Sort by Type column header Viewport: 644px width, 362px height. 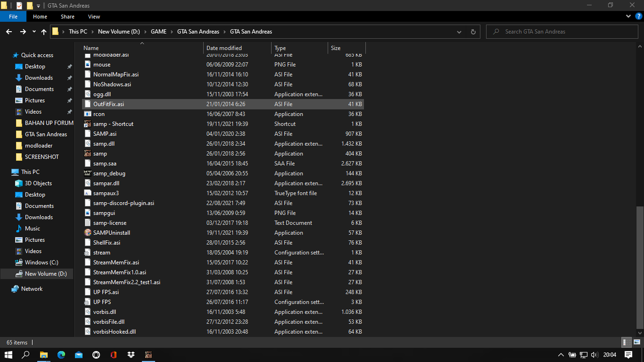tap(300, 48)
